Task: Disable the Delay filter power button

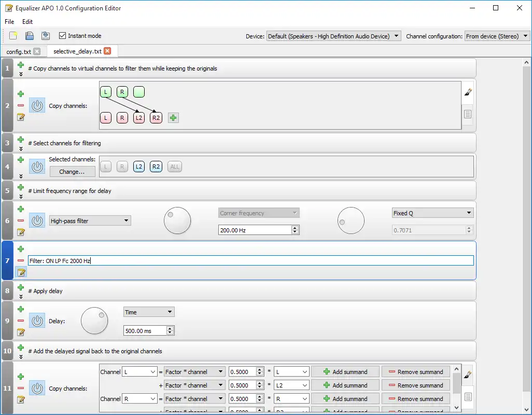Action: point(37,321)
